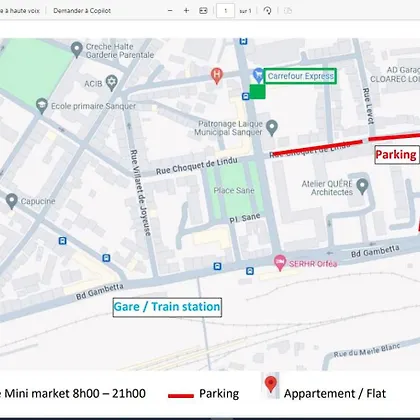Click the SERHR Orféa hotel pin
The image size is (420, 420).
280,263
